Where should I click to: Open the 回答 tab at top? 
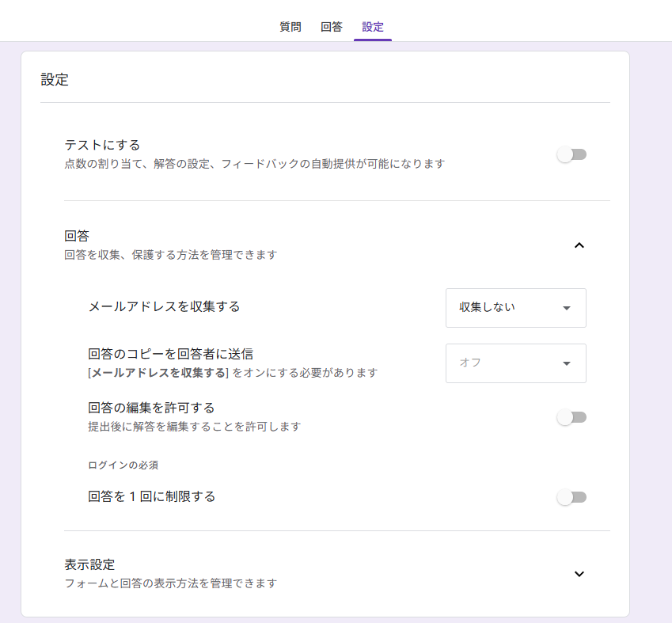(332, 27)
